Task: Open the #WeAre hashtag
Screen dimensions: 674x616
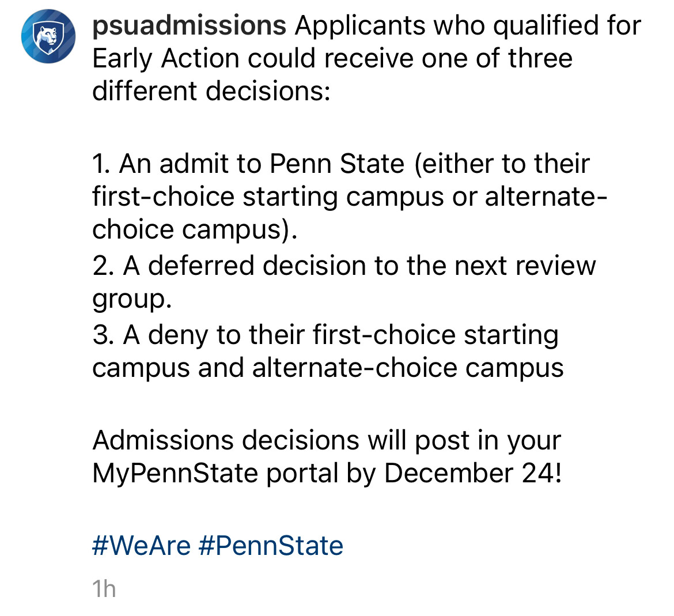Action: click(x=141, y=546)
